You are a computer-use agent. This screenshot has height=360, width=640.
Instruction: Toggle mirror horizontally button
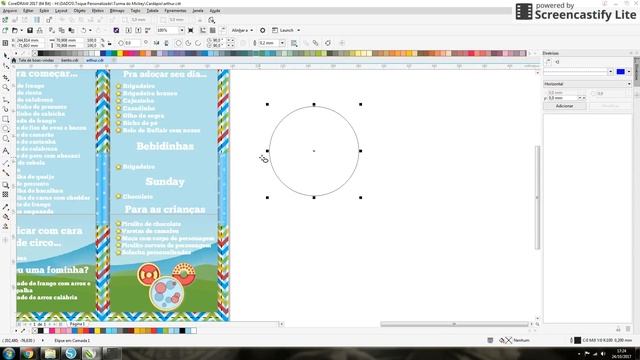click(x=156, y=43)
